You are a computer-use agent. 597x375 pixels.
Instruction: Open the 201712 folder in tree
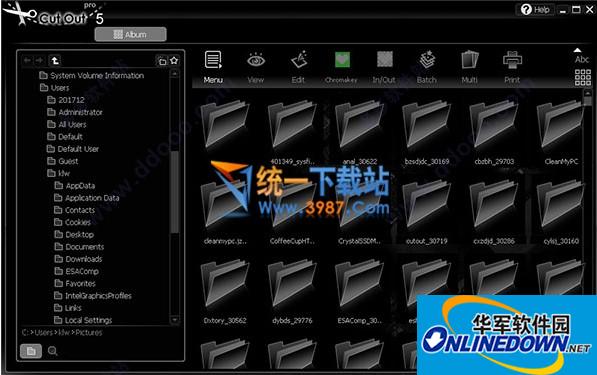[x=66, y=100]
